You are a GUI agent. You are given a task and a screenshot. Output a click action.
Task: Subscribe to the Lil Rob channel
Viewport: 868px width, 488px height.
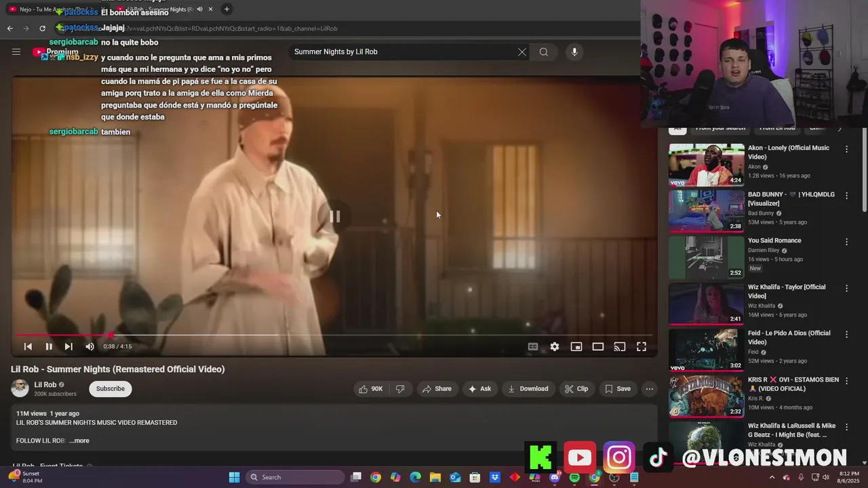(111, 388)
